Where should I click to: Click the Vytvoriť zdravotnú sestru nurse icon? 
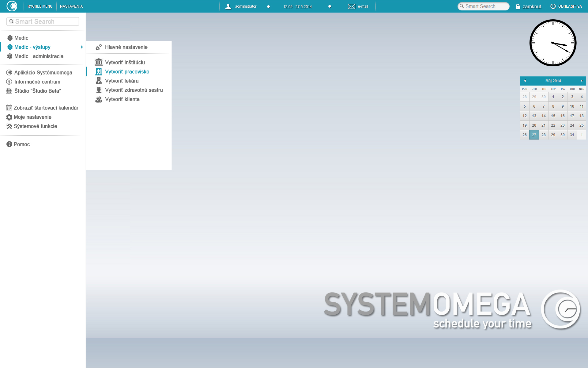coord(99,90)
